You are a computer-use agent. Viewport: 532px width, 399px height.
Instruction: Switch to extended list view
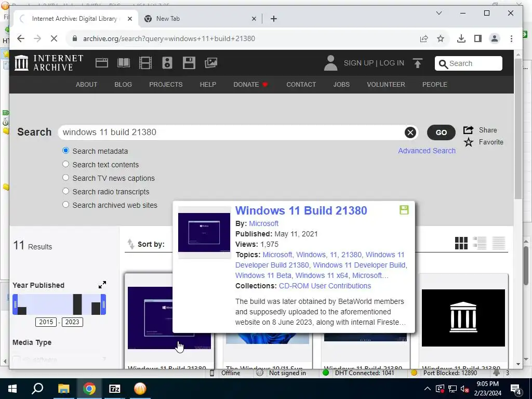(x=480, y=243)
